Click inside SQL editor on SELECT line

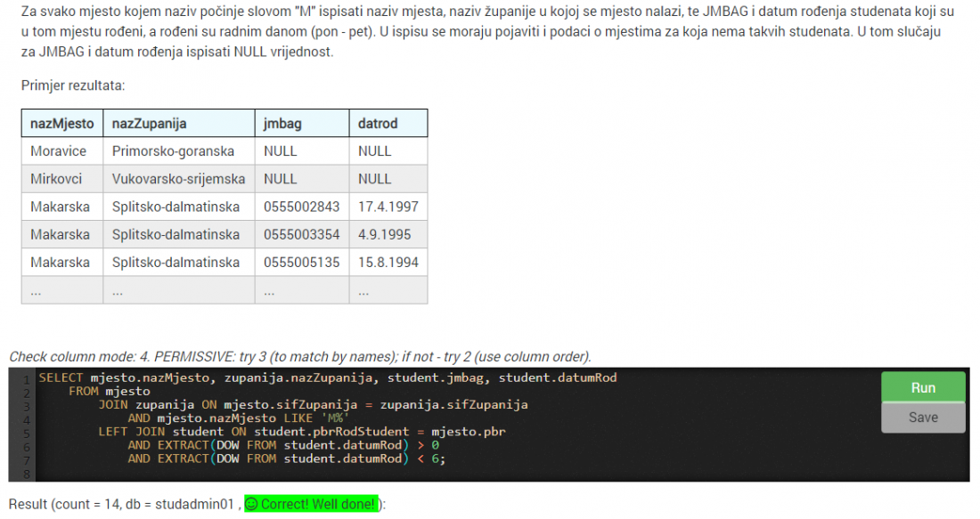(328, 377)
